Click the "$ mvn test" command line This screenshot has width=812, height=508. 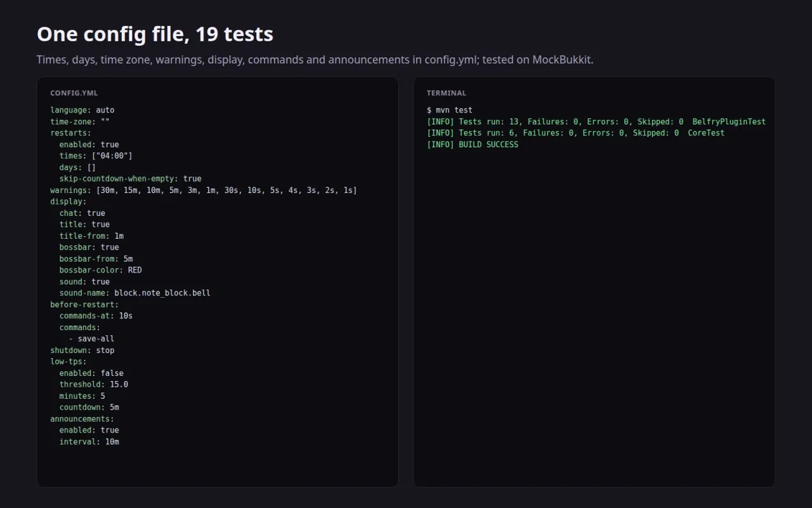450,110
